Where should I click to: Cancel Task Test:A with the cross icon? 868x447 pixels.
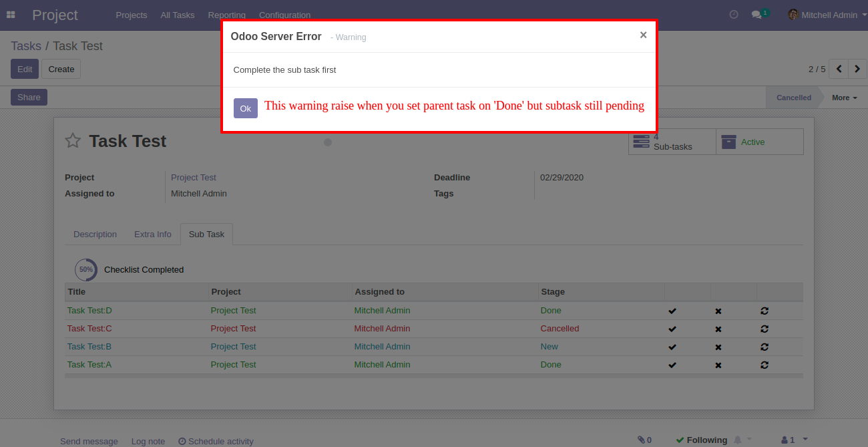coord(718,365)
